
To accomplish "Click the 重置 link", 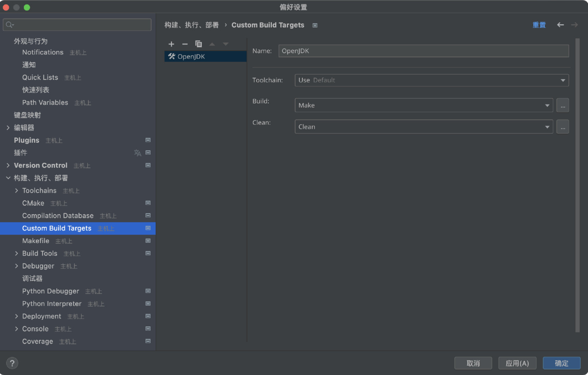I will [539, 25].
